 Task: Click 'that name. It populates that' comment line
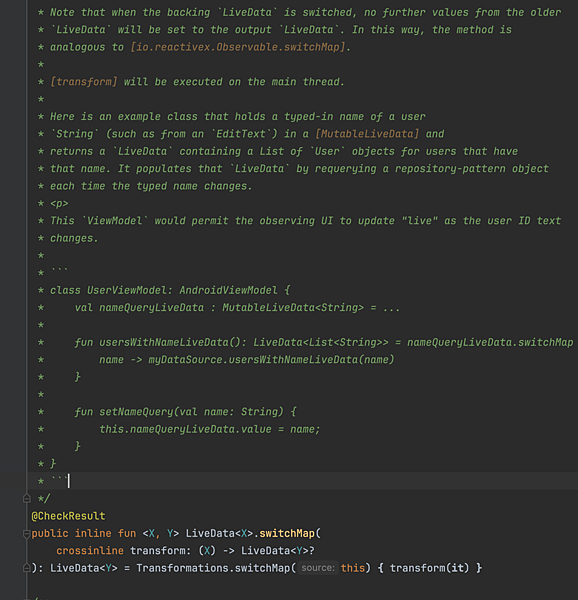point(299,169)
